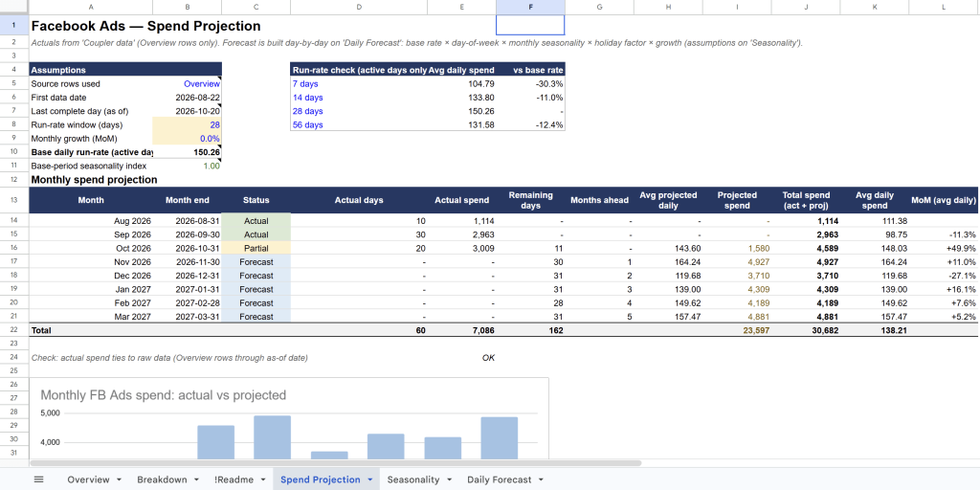This screenshot has width=980, height=490.
Task: Click the Assumptions header cell
Action: coord(91,70)
